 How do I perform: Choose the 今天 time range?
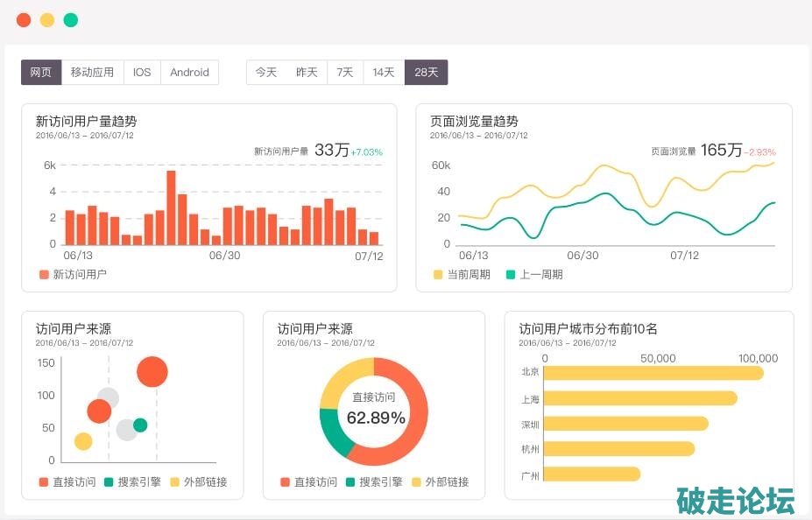coord(266,73)
